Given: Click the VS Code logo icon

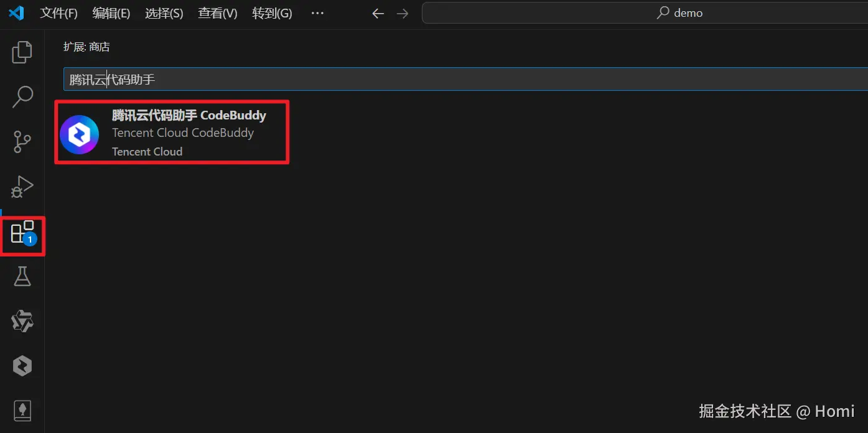Looking at the screenshot, I should click(16, 12).
